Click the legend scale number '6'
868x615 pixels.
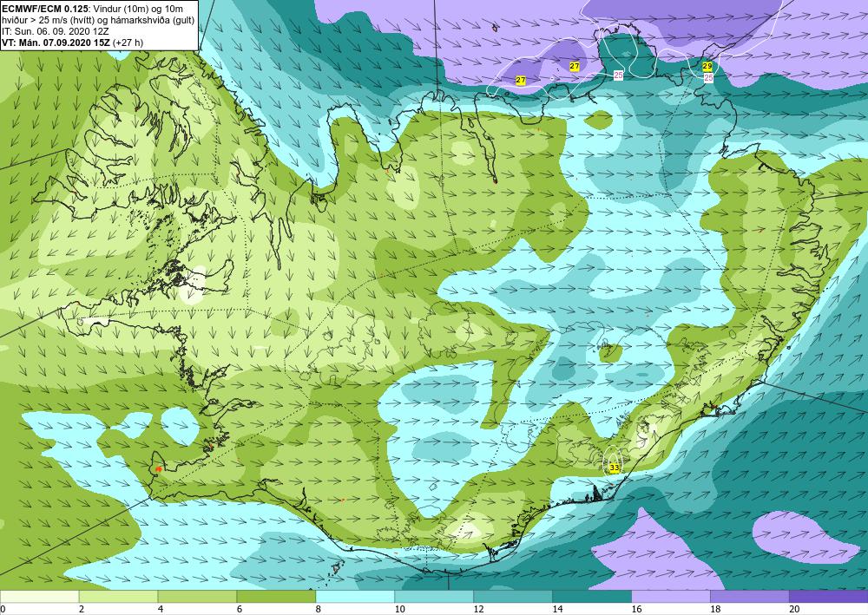pyautogui.click(x=240, y=609)
